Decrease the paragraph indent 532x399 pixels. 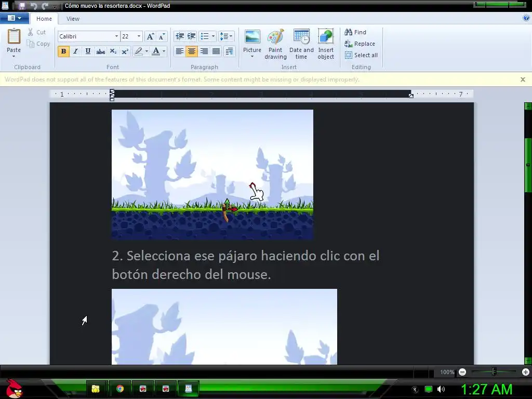[180, 36]
